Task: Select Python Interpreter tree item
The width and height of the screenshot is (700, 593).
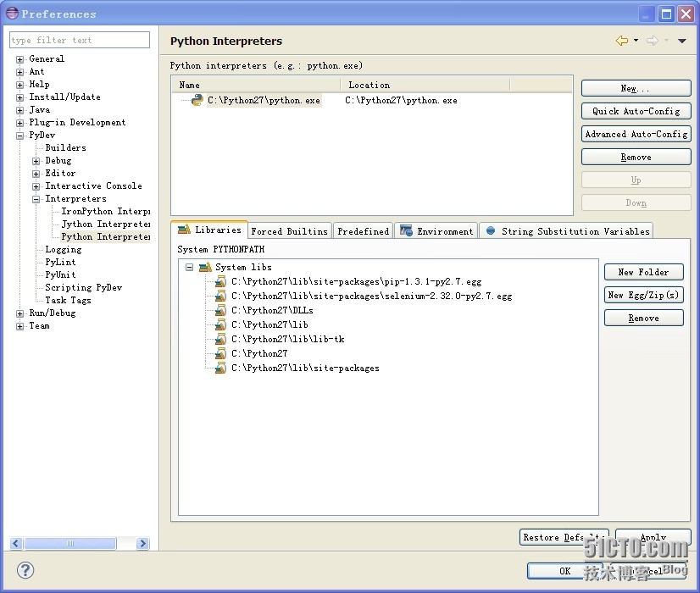Action: pyautogui.click(x=105, y=237)
